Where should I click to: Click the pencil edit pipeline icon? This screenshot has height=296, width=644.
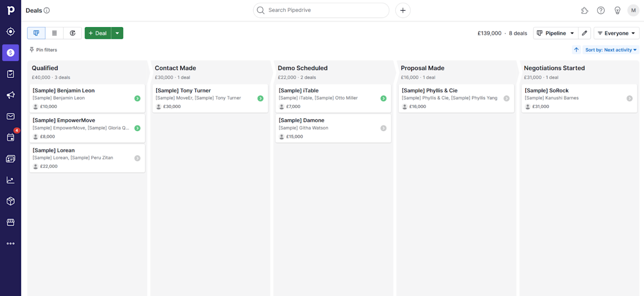(x=585, y=33)
